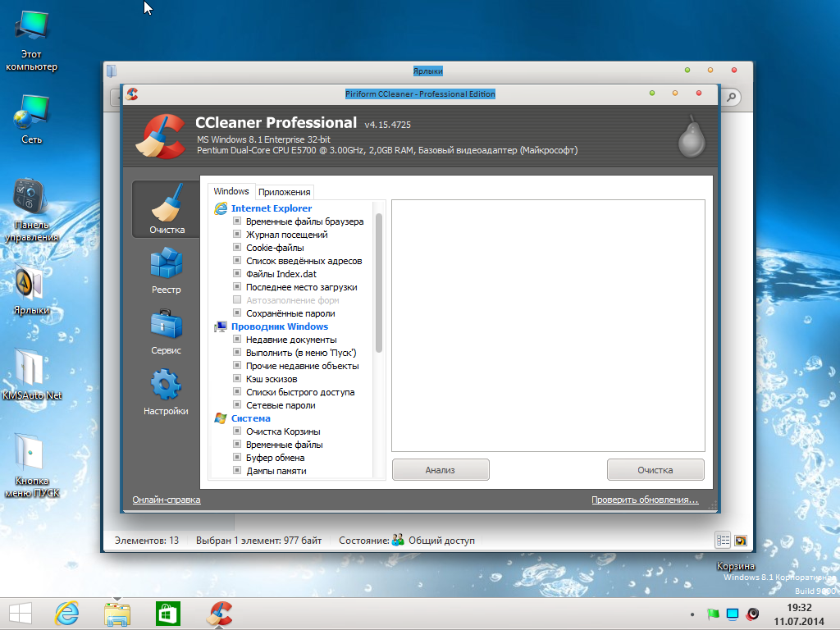Click the Система heading
The image size is (840, 630).
[251, 418]
